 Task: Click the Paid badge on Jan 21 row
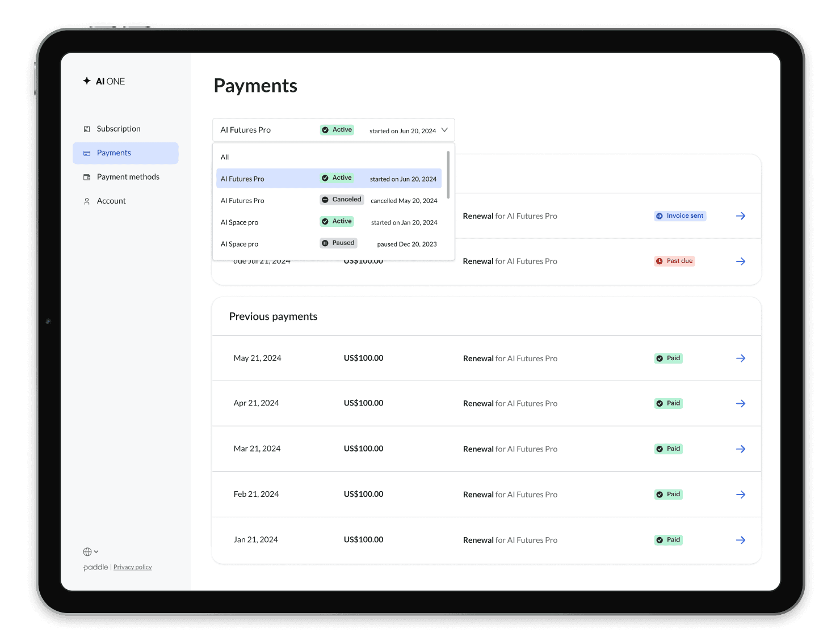point(668,540)
